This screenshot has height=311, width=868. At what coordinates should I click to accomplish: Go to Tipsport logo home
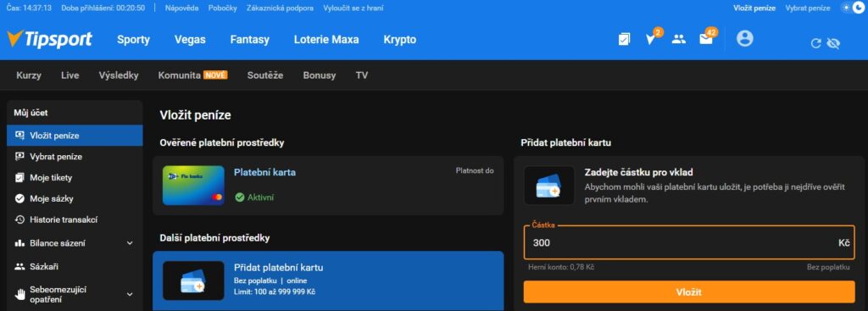(x=49, y=39)
